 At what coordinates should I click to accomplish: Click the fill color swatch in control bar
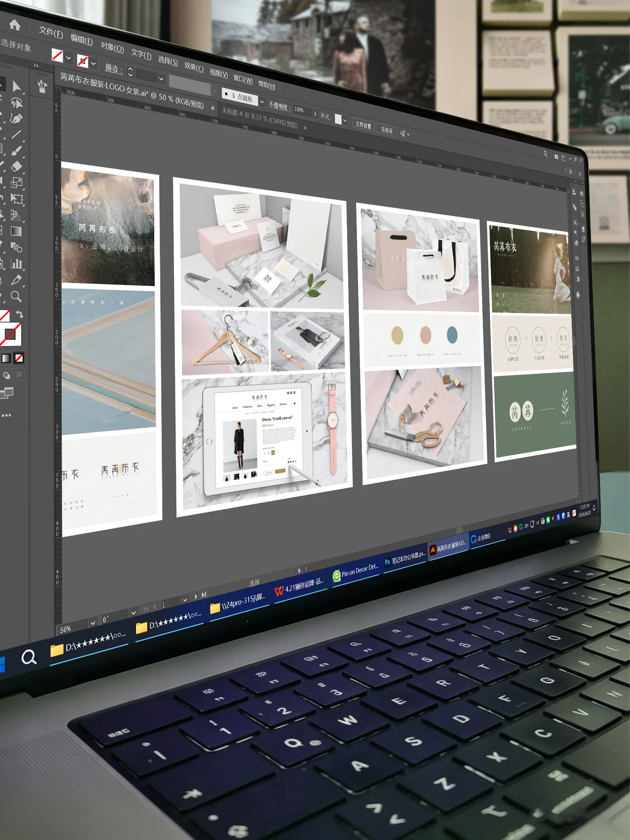[x=57, y=55]
